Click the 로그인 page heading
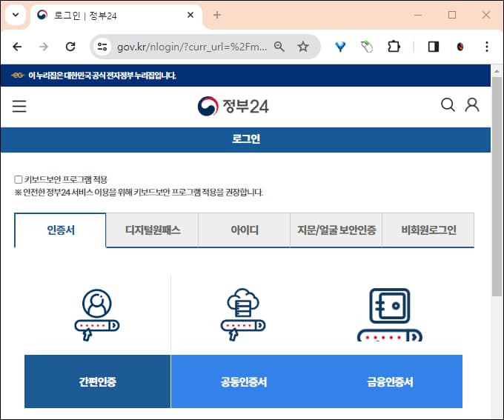Screen dimensions: 504x420 click(246, 139)
